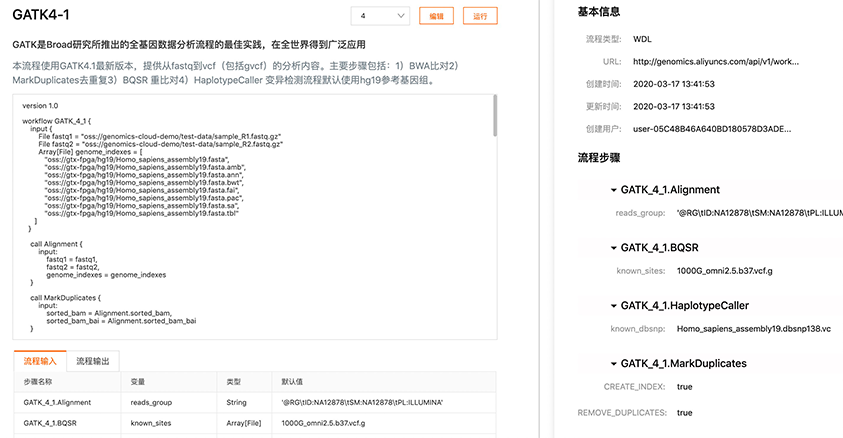Open the version dropdown showing 4
The width and height of the screenshot is (843, 438).
click(x=380, y=16)
